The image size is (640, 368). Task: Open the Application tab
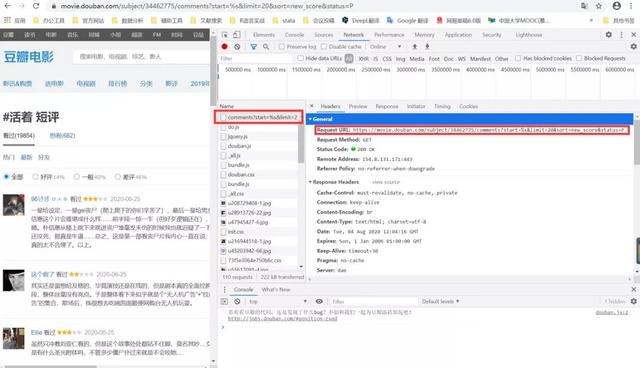(458, 35)
